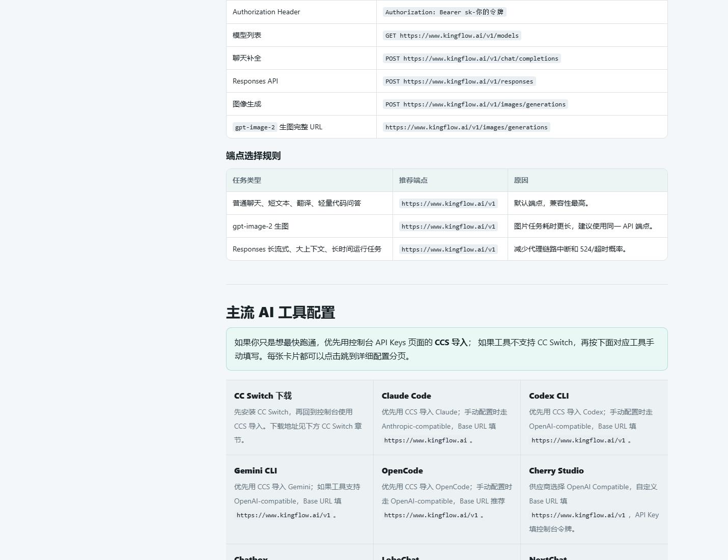The height and width of the screenshot is (560, 728).
Task: Click the Base URL code in Codex CLI card
Action: [578, 440]
